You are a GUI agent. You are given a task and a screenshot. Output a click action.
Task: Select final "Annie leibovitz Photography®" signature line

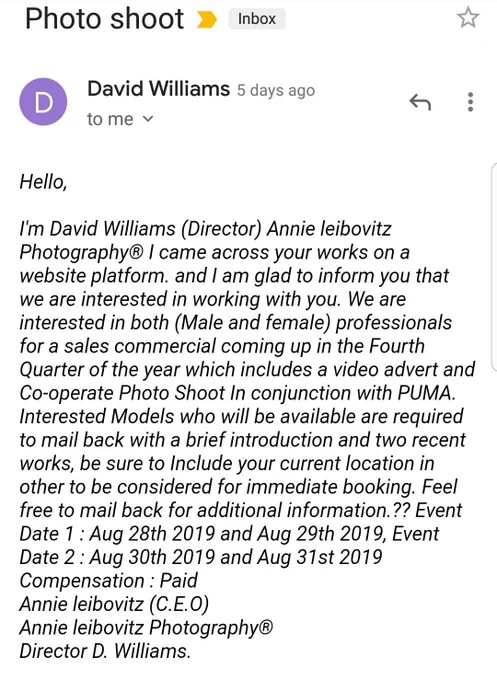point(146,628)
